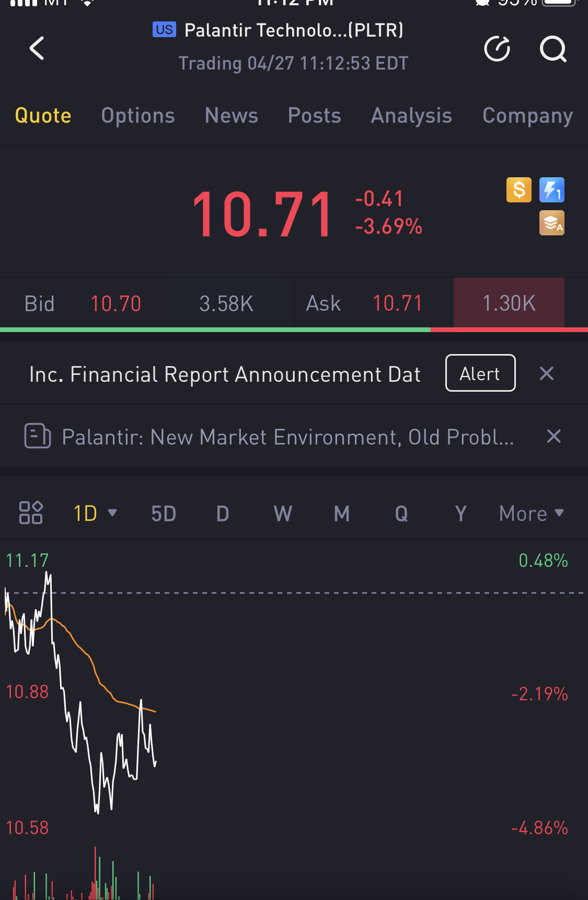Select the W weekly chart timeframe
Screen dimensions: 588x900
283,514
